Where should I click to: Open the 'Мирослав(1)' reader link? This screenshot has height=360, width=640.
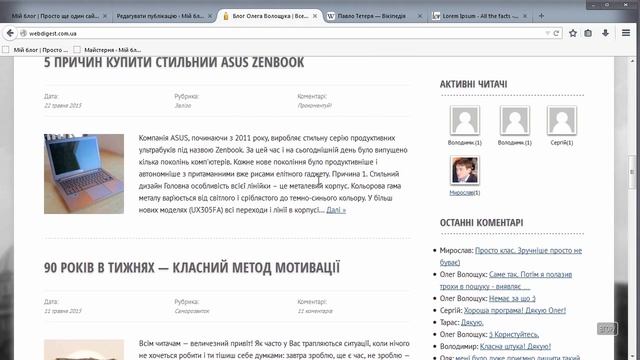464,193
